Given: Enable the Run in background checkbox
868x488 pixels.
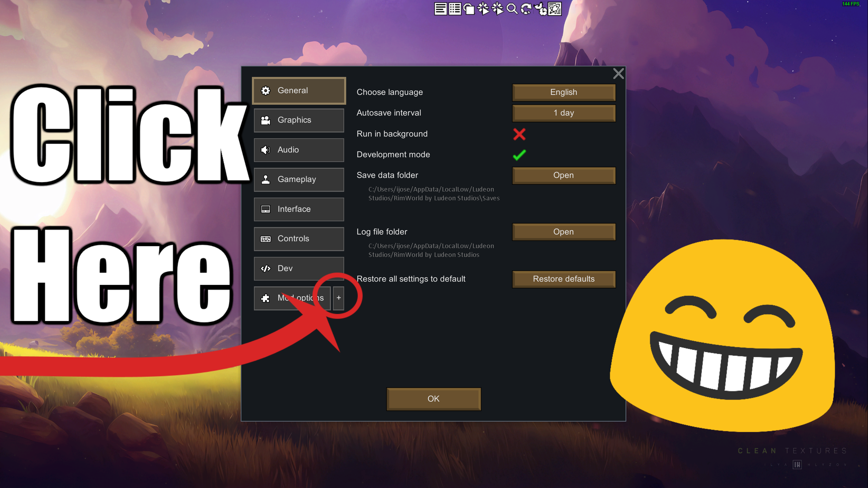Looking at the screenshot, I should coord(519,134).
